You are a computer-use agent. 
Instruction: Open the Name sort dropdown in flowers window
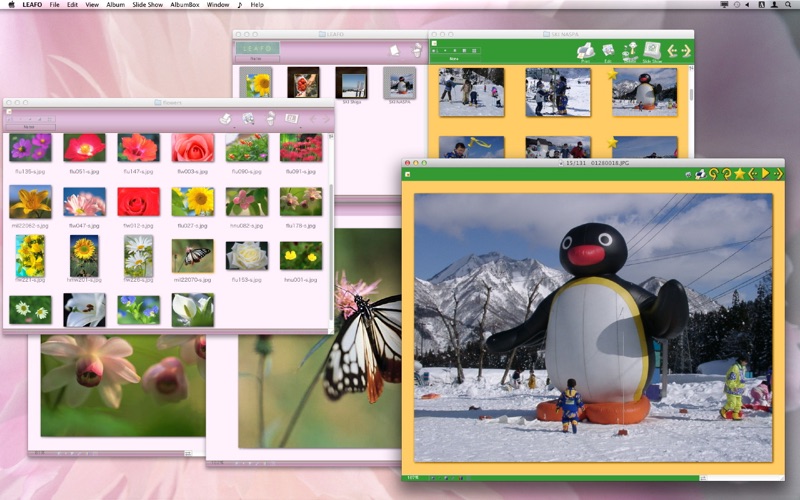(30, 127)
